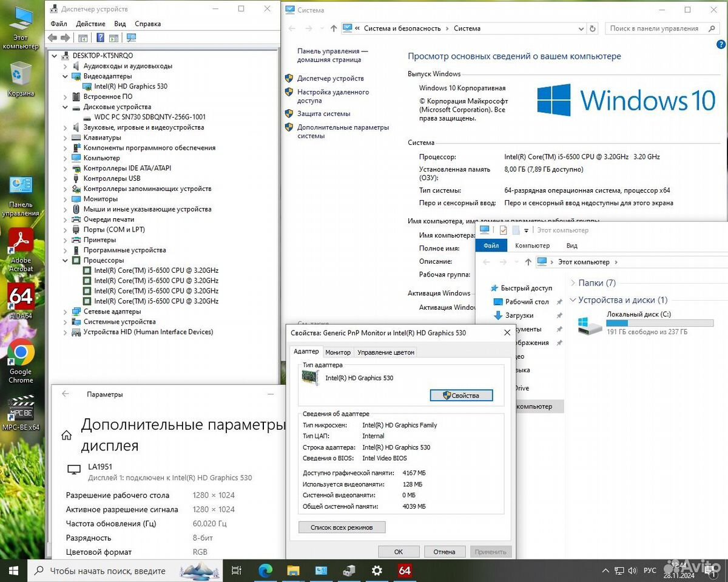Viewport: 728px width, 582px height.
Task: Open Дополнительные параметры системы link
Action: pos(343,132)
